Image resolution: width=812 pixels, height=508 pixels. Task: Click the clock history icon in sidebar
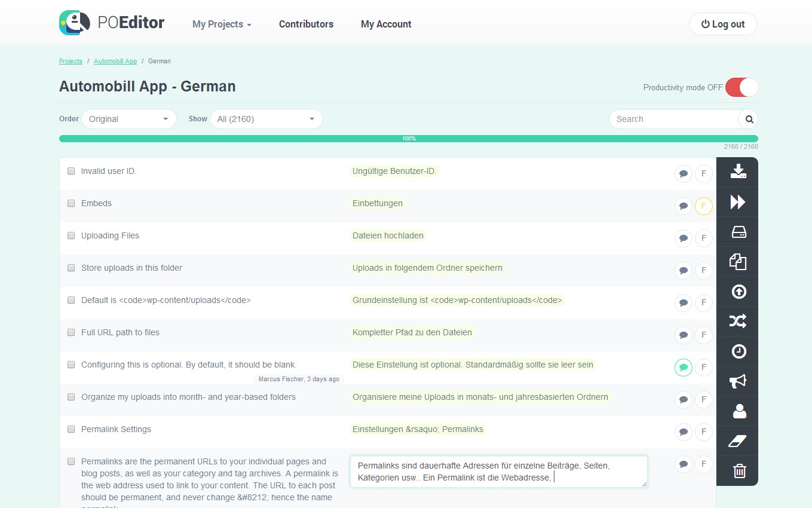[x=739, y=351]
